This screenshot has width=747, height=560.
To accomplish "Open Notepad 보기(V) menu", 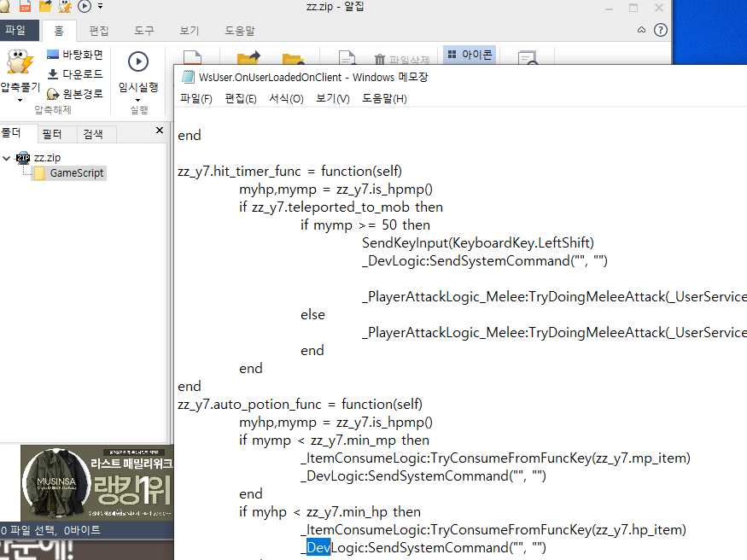I will [x=333, y=98].
